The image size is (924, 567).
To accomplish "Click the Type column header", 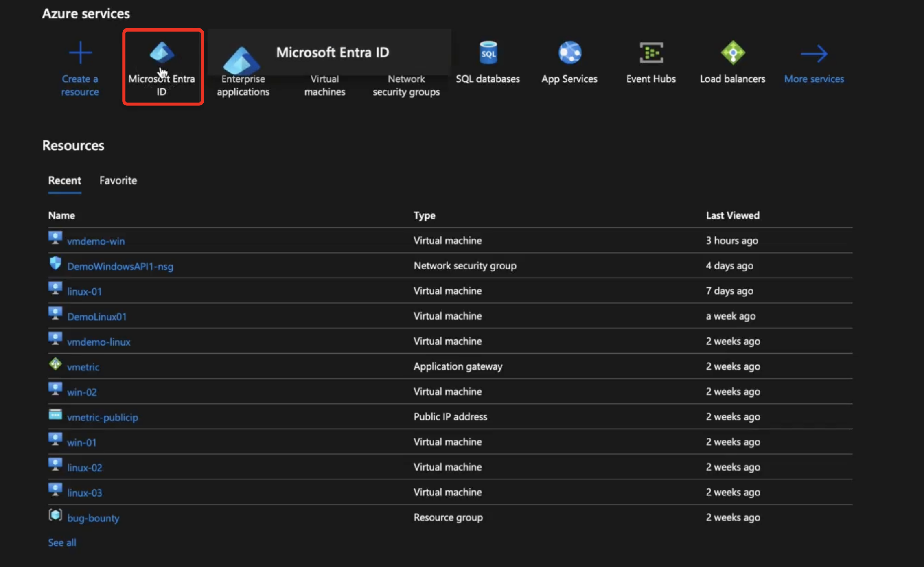I will pyautogui.click(x=425, y=215).
